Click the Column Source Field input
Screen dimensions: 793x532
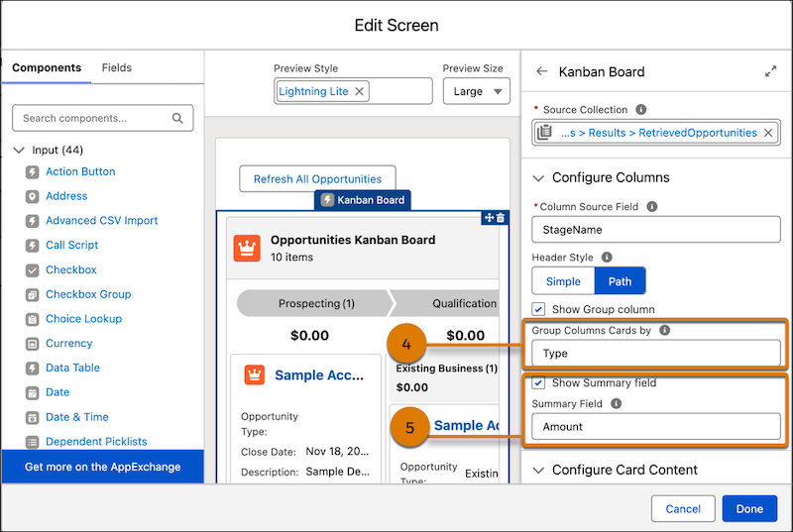(656, 230)
